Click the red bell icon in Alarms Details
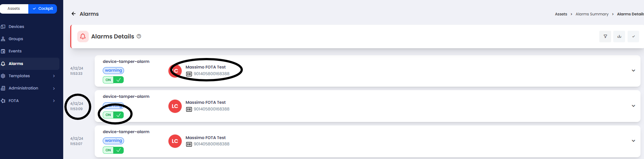This screenshot has width=644, height=159. click(83, 36)
